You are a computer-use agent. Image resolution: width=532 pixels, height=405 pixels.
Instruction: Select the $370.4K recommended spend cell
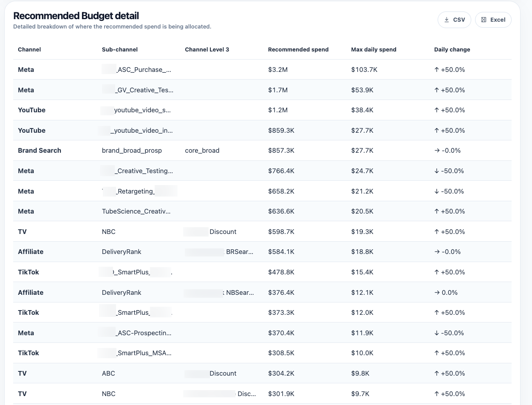point(281,333)
